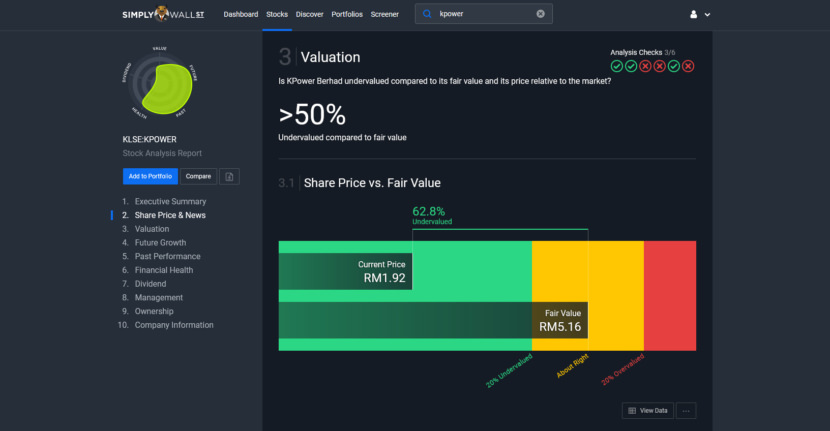
Task: Add KPOWER to Portfolio
Action: (150, 176)
